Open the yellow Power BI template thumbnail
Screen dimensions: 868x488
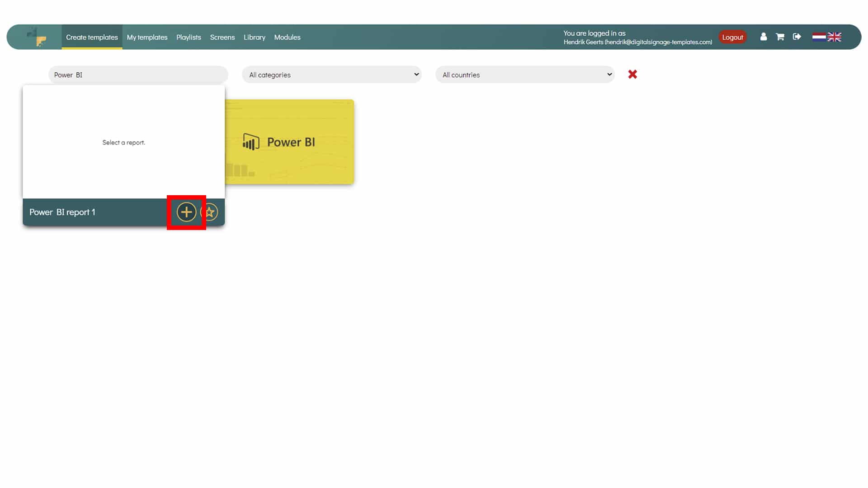point(289,142)
